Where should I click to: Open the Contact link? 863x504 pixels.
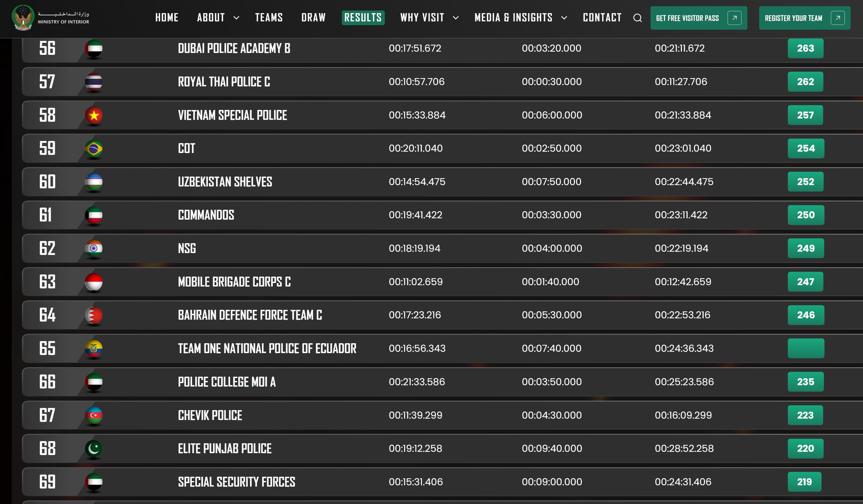coord(602,18)
